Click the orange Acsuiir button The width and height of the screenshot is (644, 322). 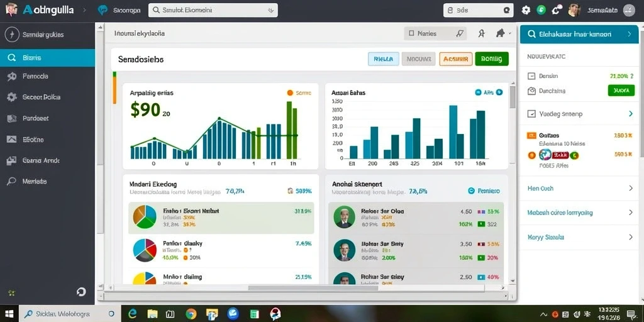coord(456,59)
